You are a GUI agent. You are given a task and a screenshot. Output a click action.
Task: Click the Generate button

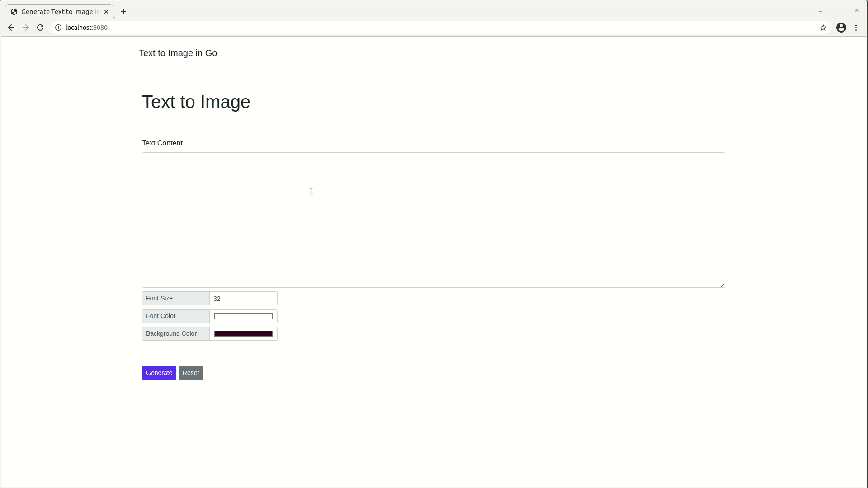tap(159, 372)
